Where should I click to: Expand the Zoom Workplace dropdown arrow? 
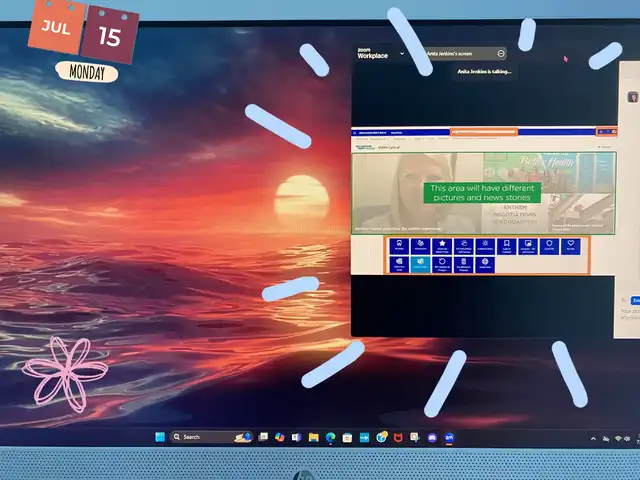(x=402, y=53)
